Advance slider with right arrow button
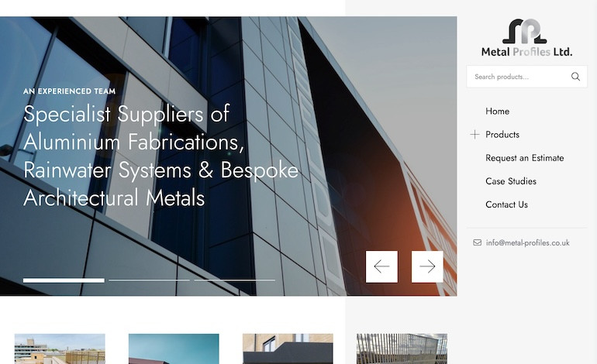 [x=427, y=266]
